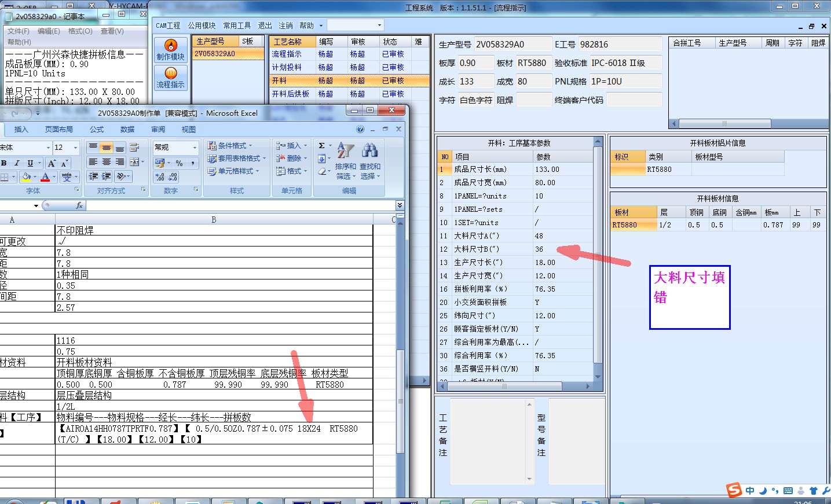Screen dimensions: 831x504
Task: Click the Fill down icon in editing group
Action: click(321, 159)
